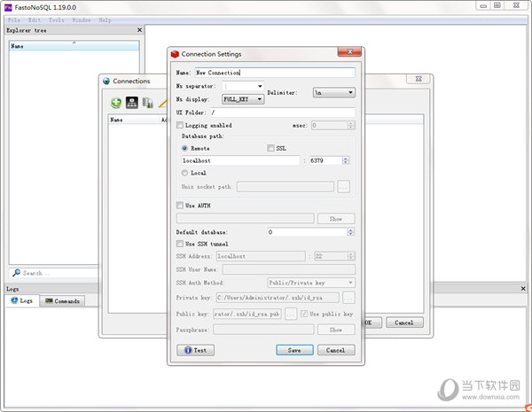Open the Tools menu
This screenshot has width=532, height=412.
click(x=57, y=20)
